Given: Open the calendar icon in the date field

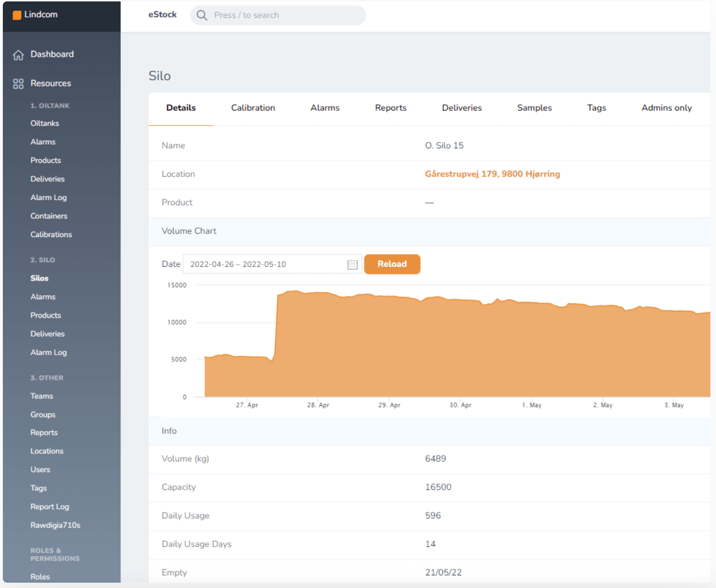Looking at the screenshot, I should pyautogui.click(x=352, y=264).
